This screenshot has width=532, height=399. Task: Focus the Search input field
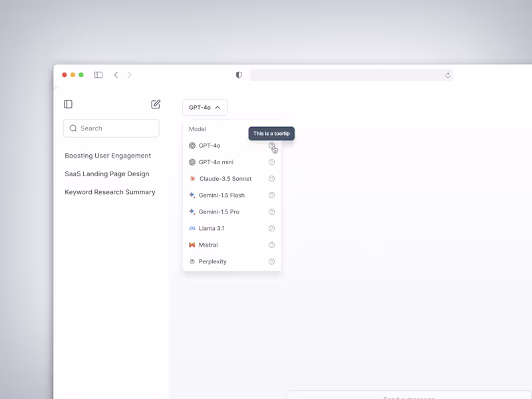111,128
